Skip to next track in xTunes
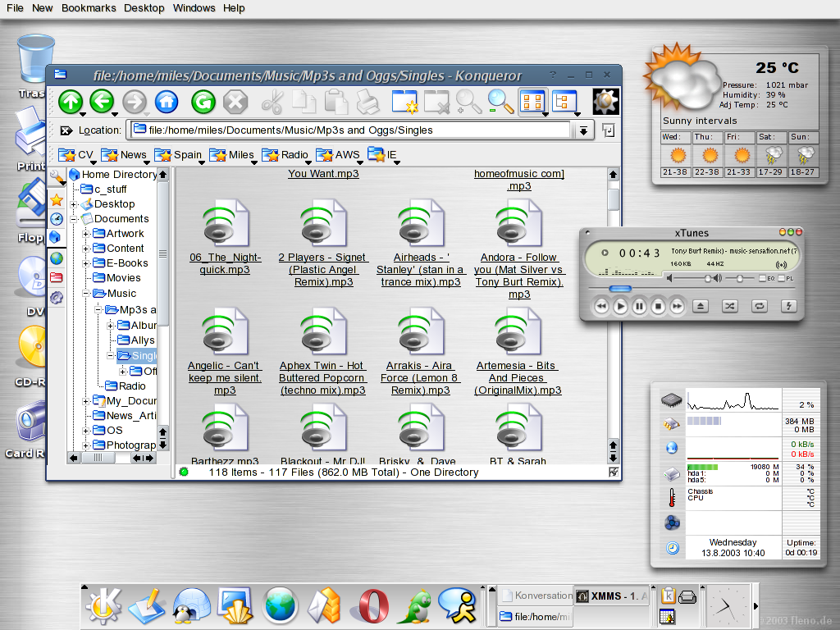 (x=677, y=307)
